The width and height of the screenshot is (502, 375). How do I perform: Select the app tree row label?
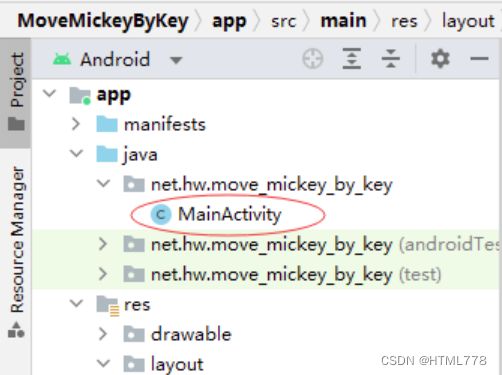114,96
